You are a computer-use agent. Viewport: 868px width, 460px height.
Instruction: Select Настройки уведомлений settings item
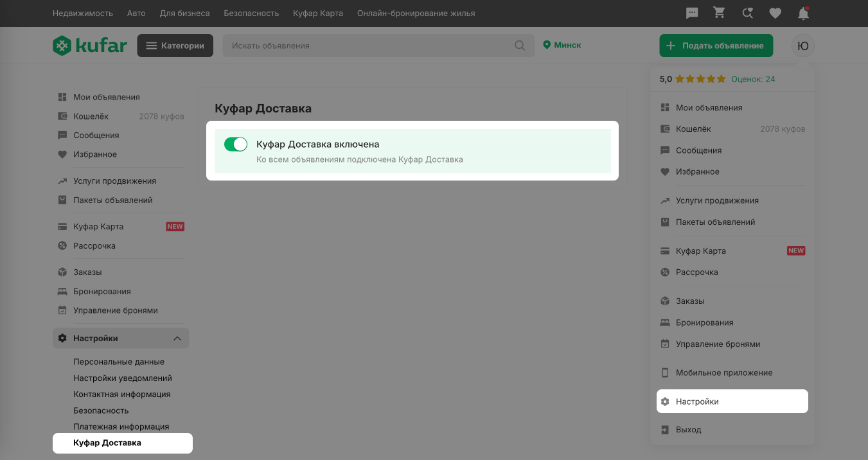[123, 378]
